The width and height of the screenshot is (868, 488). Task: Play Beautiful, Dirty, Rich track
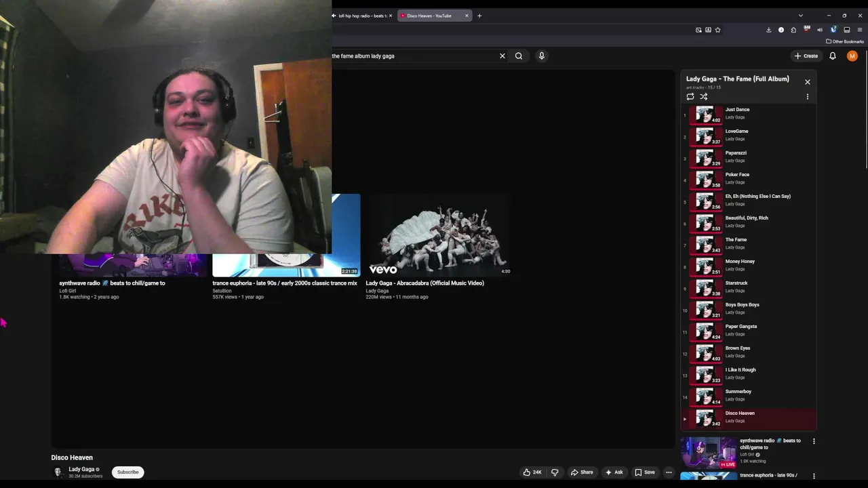[749, 224]
